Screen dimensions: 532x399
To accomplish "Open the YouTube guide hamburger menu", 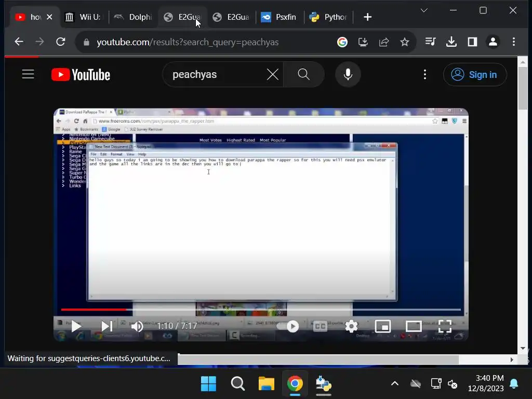I will click(x=28, y=74).
